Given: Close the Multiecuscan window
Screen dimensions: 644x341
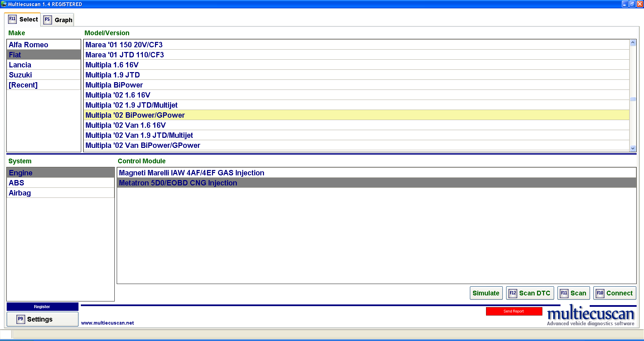Looking at the screenshot, I should [640, 4].
